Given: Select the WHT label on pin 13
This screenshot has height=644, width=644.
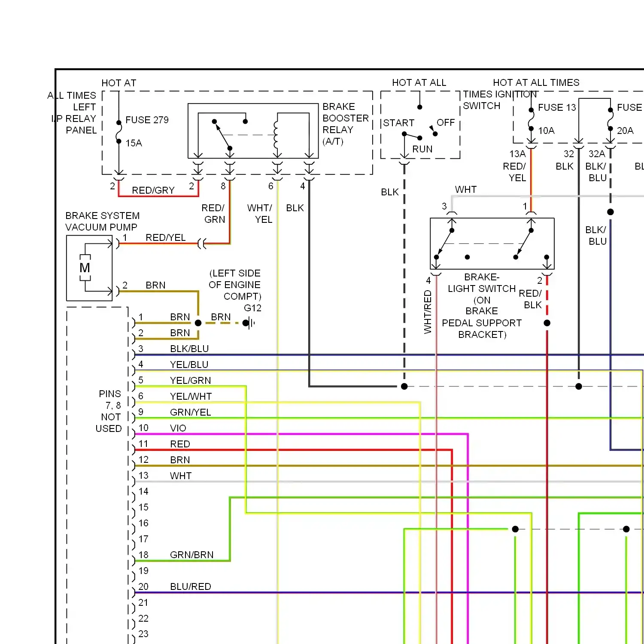Looking at the screenshot, I should click(x=181, y=476).
